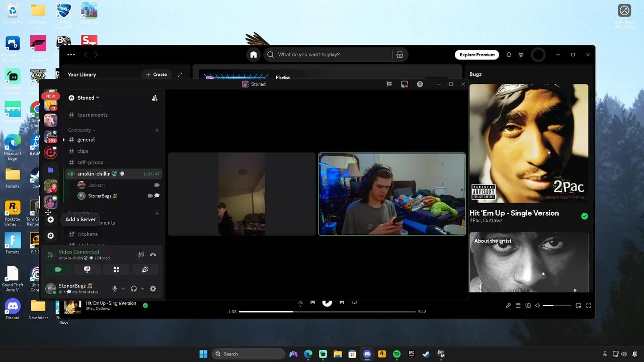
Task: Click the Explore Premium button
Action: (x=476, y=54)
